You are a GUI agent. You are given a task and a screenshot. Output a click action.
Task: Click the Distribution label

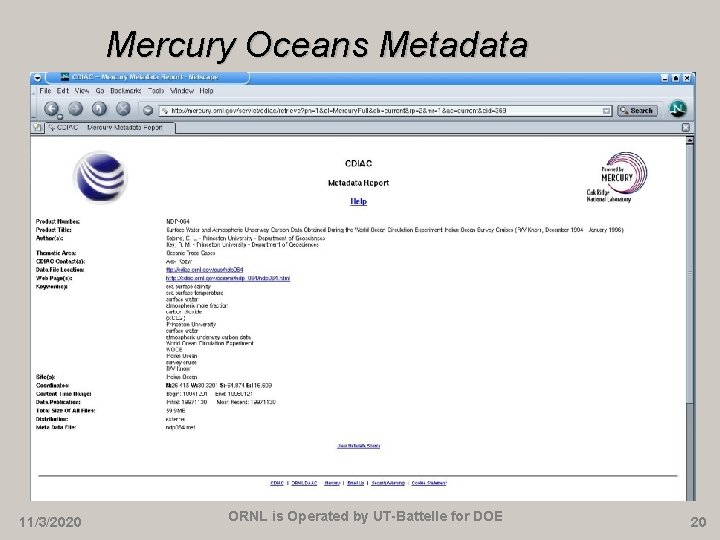pos(52,419)
